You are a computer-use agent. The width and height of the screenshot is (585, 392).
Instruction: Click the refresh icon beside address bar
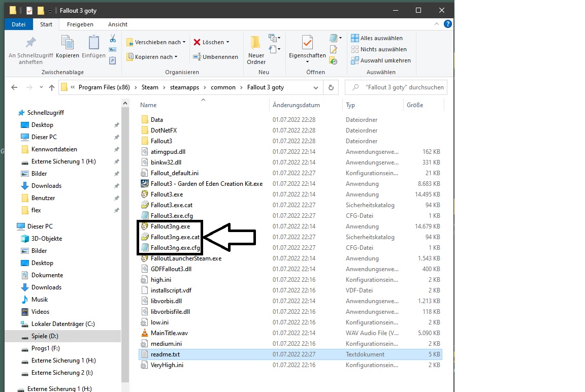(x=331, y=87)
